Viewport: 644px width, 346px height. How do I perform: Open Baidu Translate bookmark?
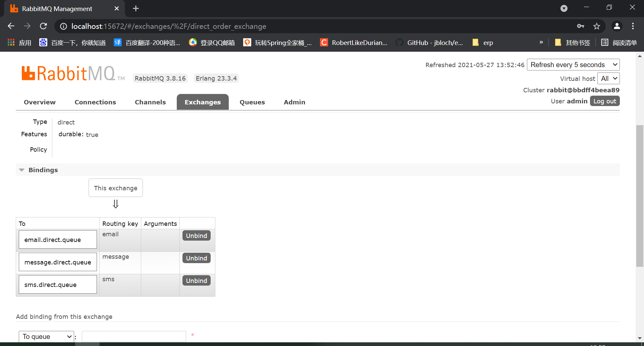coord(147,43)
